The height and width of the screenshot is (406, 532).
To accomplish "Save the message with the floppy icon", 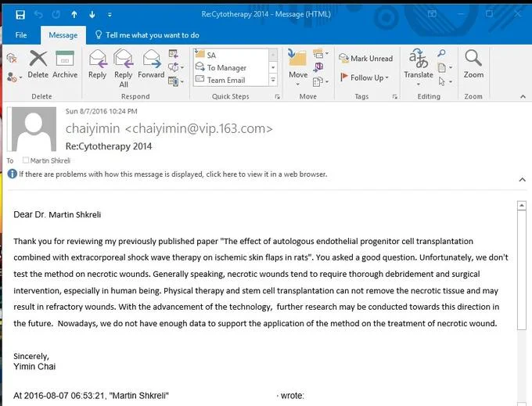I will [x=20, y=15].
